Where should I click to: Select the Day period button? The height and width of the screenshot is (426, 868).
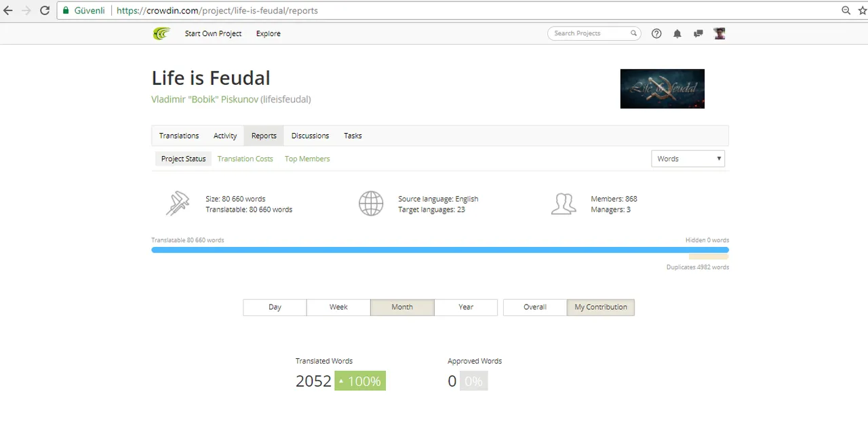point(275,307)
